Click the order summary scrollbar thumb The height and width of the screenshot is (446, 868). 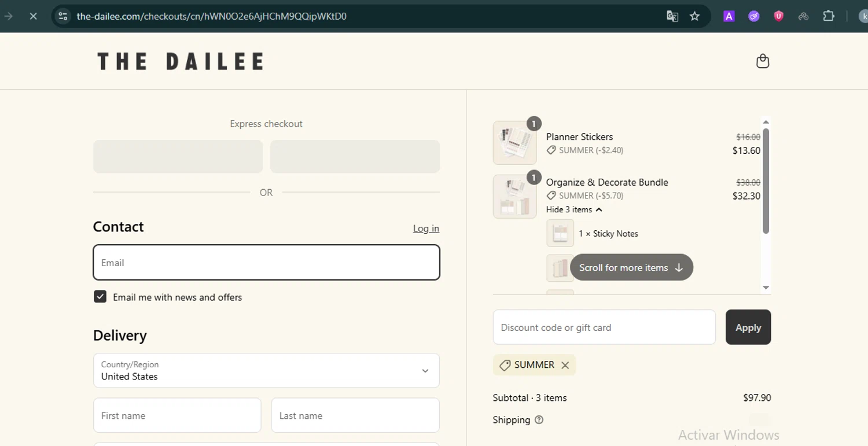pos(766,181)
